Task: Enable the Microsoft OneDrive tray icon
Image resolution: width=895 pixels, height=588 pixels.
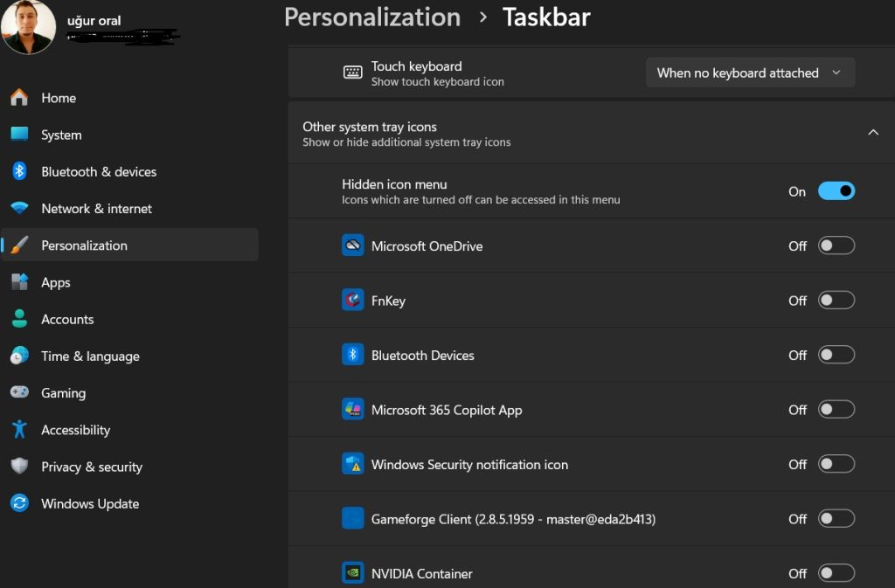Action: 836,246
